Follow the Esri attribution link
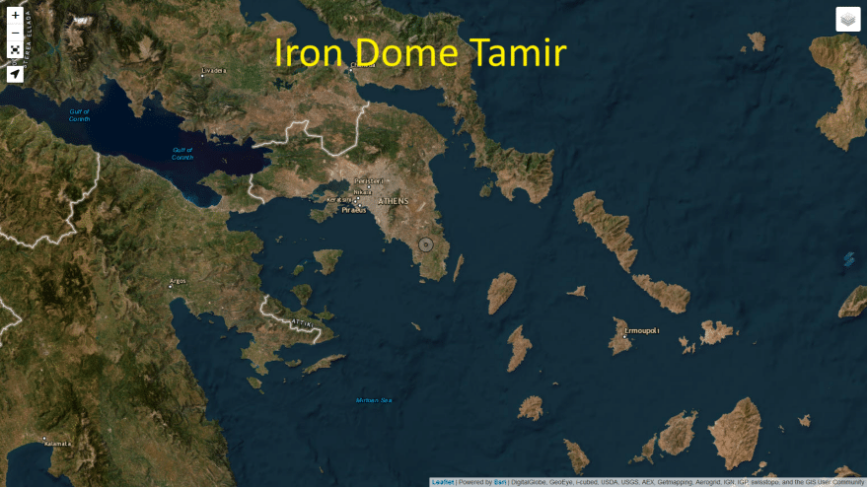The height and width of the screenshot is (488, 868). click(x=500, y=482)
